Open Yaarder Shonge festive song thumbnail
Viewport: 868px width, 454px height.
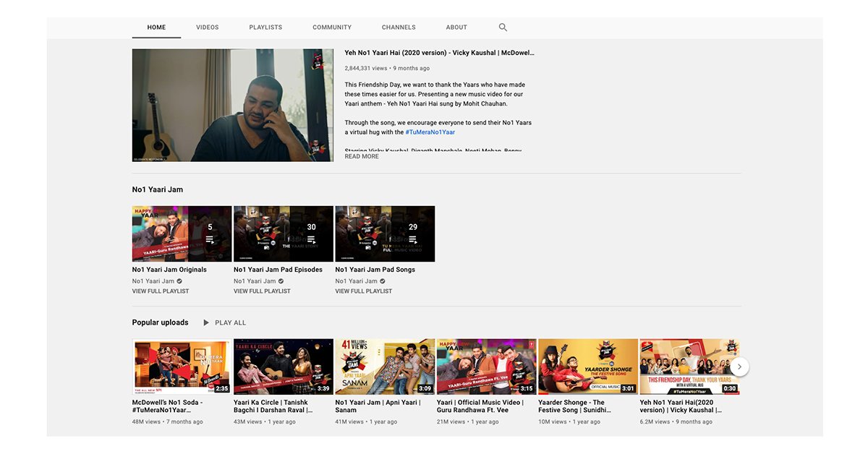[x=587, y=367]
